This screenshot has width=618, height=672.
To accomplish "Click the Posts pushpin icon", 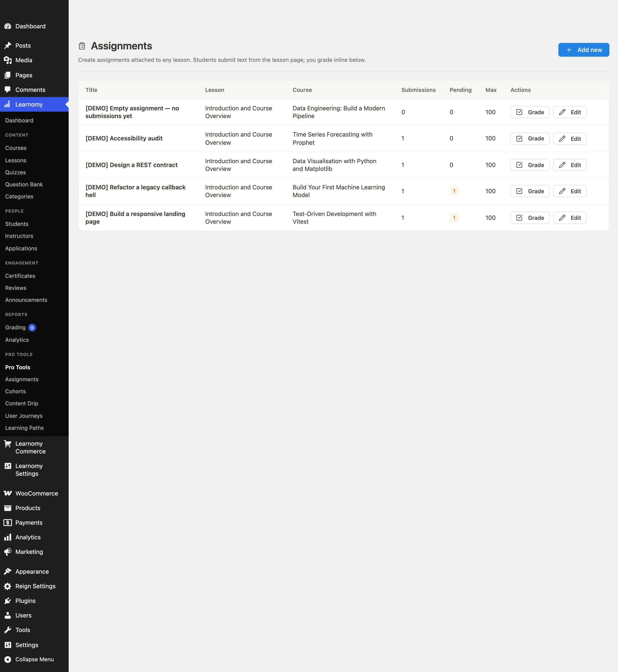I will [8, 46].
